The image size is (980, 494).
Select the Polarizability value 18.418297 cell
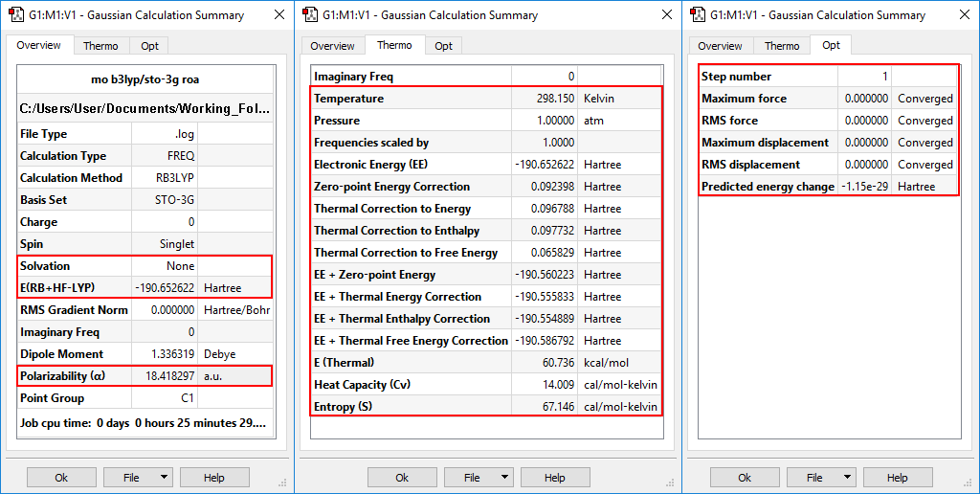point(166,376)
